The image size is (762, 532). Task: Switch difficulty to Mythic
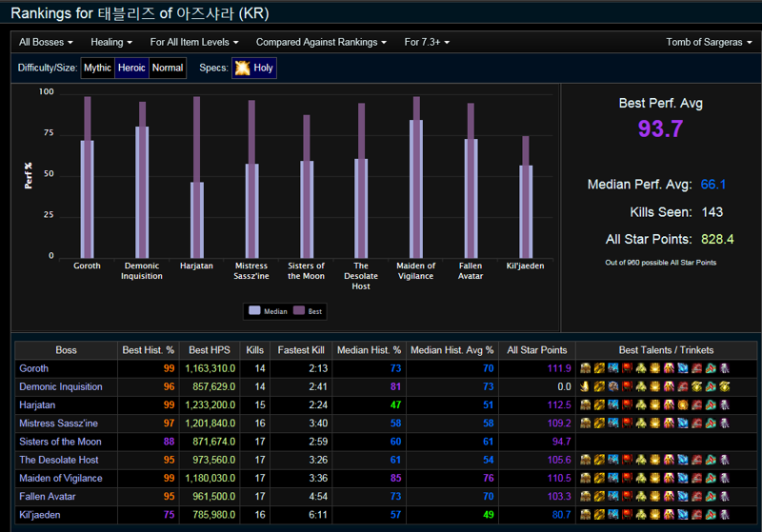pos(97,68)
